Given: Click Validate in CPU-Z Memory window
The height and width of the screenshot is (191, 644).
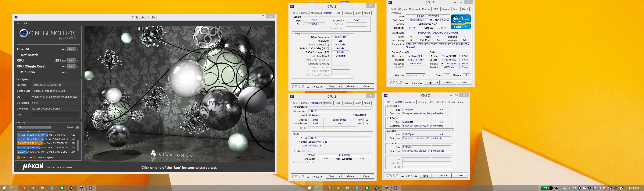Looking at the screenshot, I should [x=350, y=86].
